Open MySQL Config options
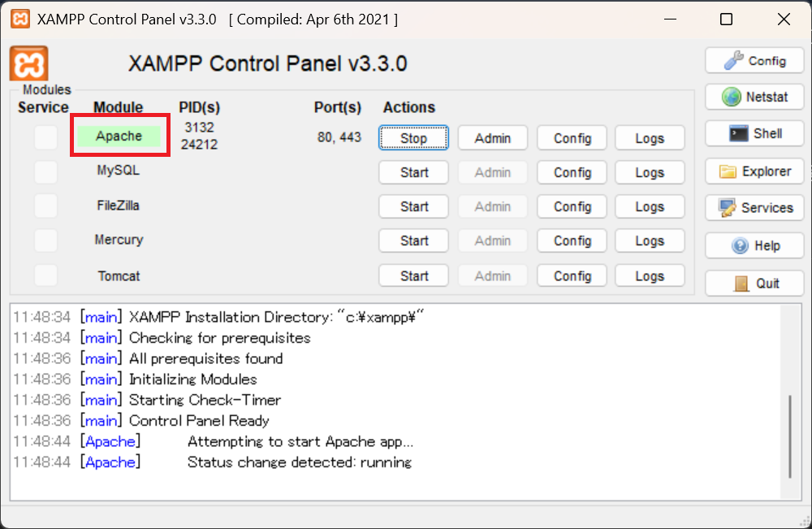 click(572, 171)
